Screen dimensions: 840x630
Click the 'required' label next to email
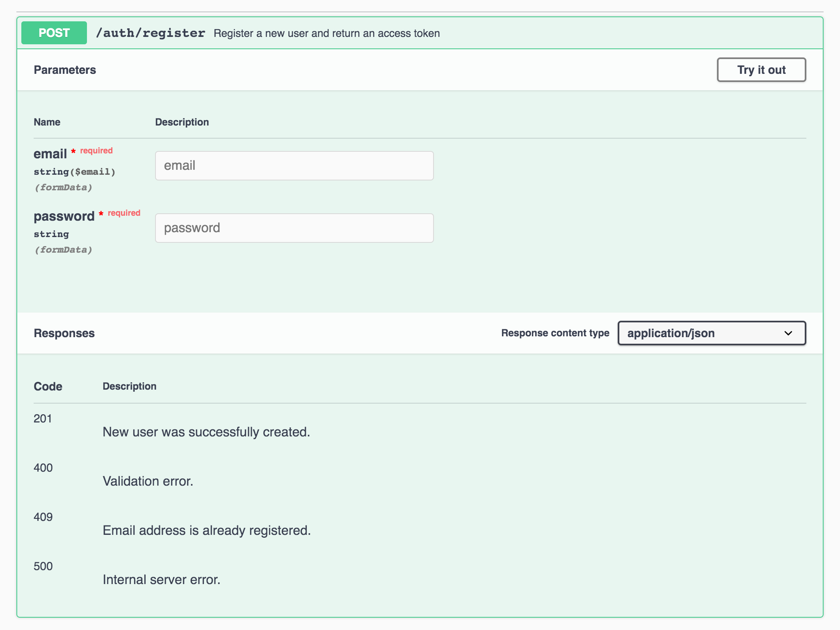(x=96, y=151)
